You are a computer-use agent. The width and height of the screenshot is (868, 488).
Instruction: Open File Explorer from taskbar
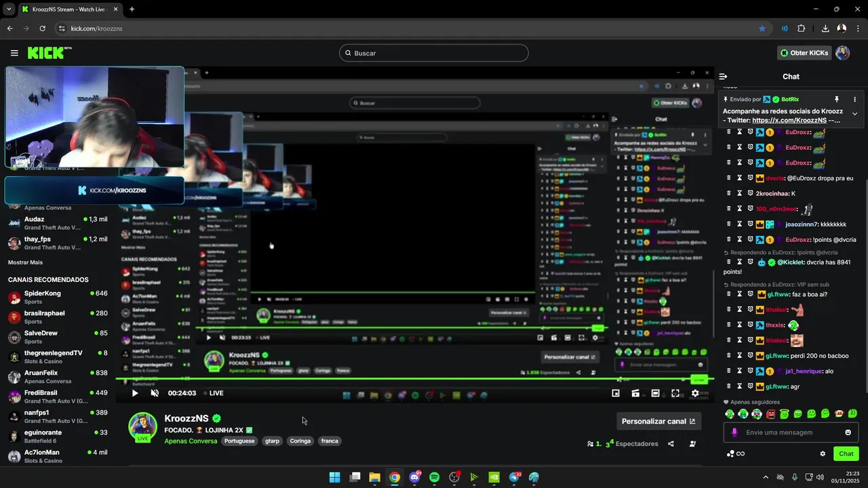point(374,477)
